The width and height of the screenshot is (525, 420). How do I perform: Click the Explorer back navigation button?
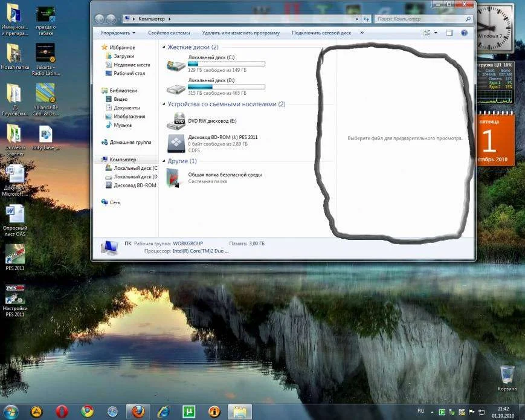click(99, 19)
